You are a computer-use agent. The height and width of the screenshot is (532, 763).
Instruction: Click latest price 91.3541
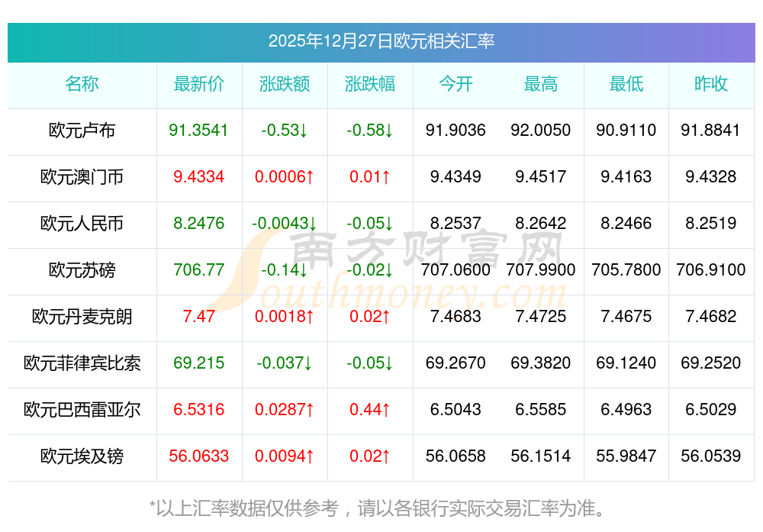point(198,130)
